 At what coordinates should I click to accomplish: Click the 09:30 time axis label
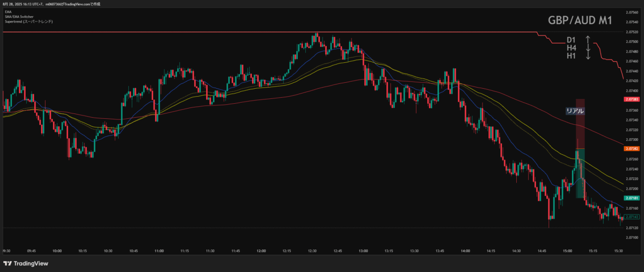click(x=7, y=250)
